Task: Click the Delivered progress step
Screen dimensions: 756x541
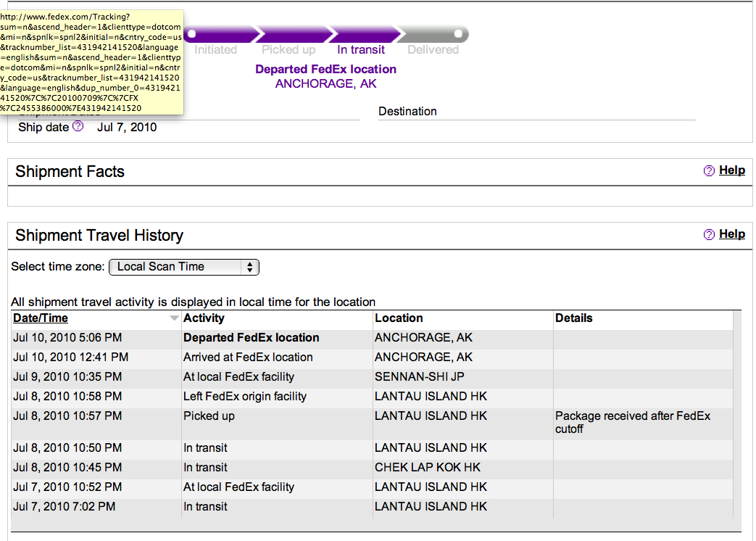Action: 433,49
